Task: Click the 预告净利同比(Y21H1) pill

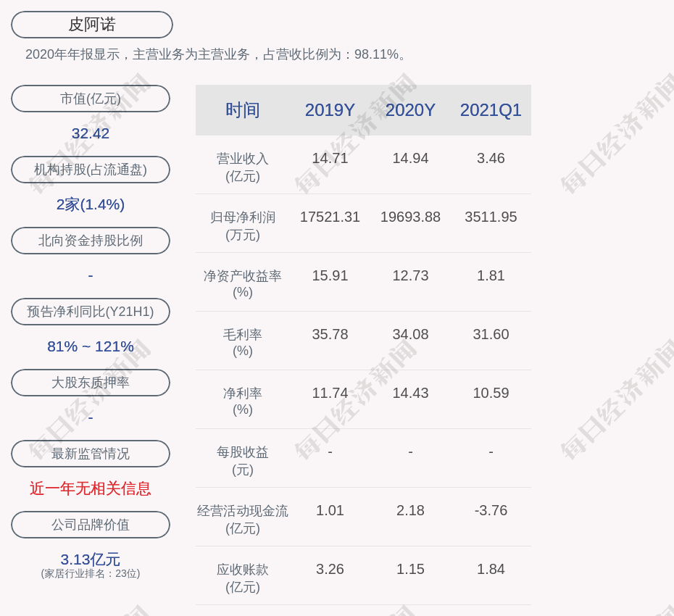Action: click(91, 312)
